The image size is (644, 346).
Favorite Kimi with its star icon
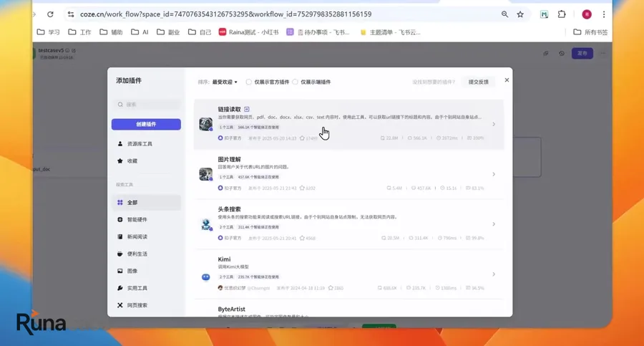click(x=331, y=288)
